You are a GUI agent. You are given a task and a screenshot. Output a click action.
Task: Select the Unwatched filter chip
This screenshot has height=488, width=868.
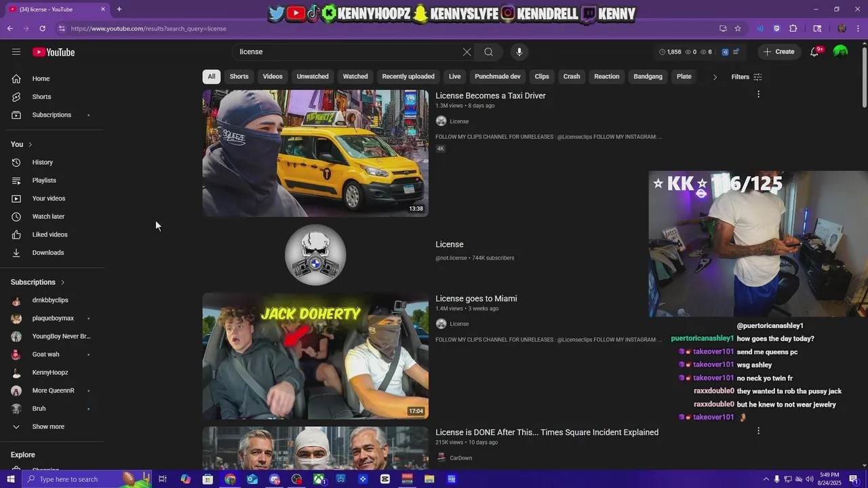313,77
